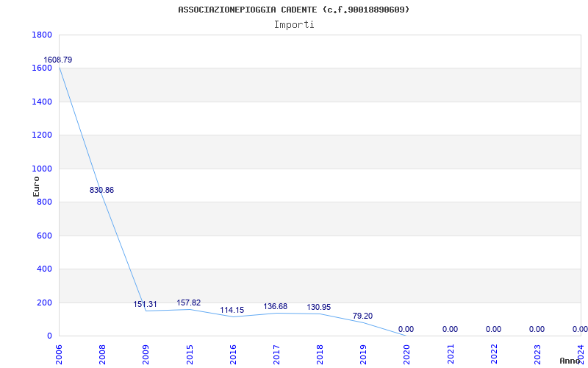
Task: Click the x-axis year 2019
Action: pyautogui.click(x=363, y=355)
